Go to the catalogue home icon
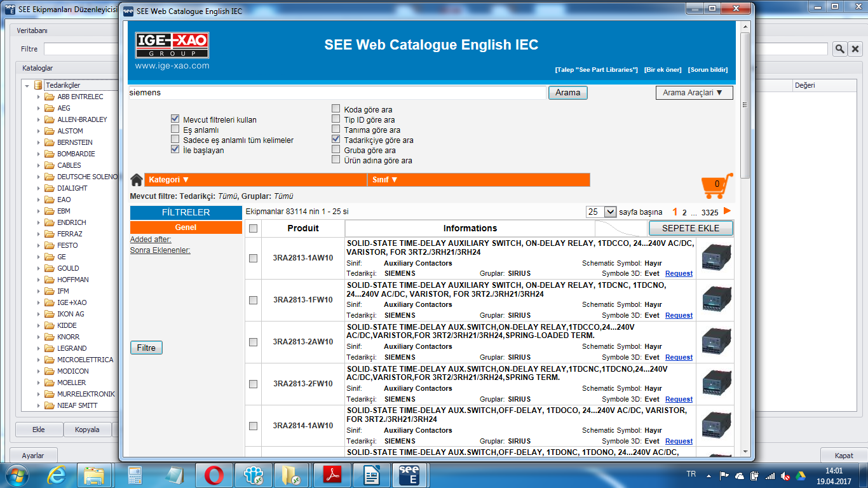Viewport: 868px width, 488px height. click(x=137, y=180)
